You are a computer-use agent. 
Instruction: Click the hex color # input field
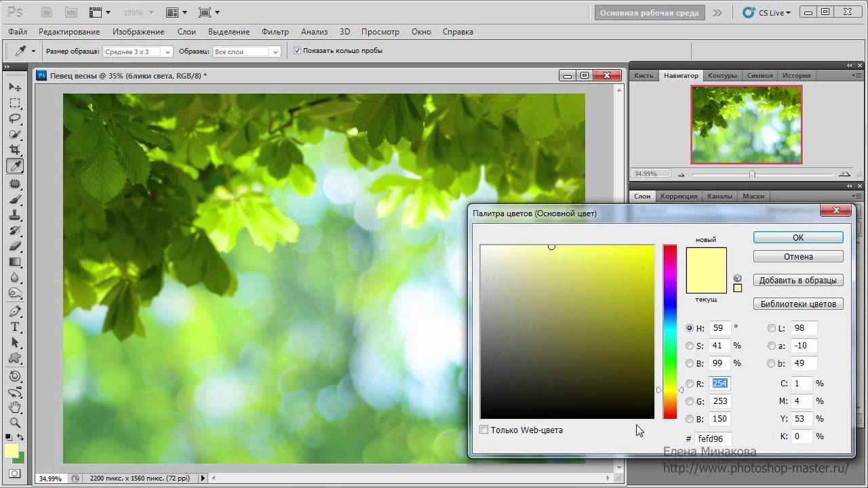(713, 439)
